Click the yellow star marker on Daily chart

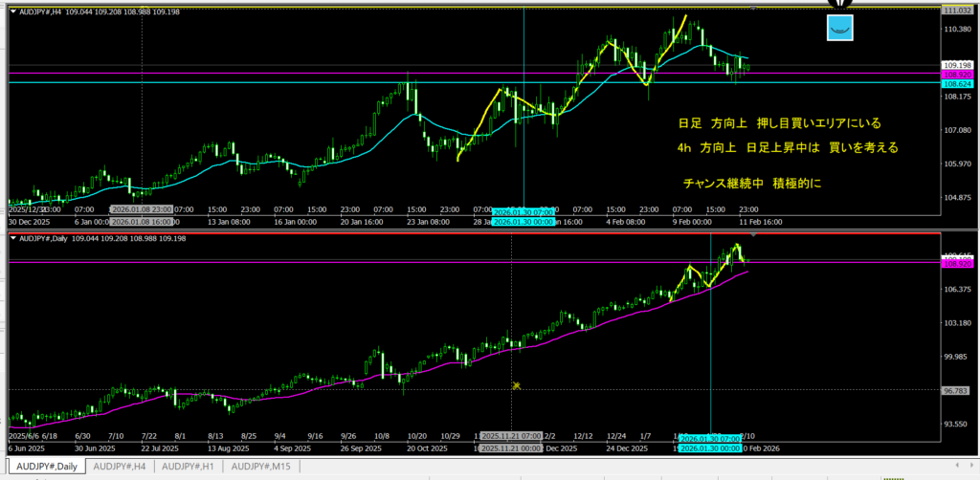(x=516, y=385)
